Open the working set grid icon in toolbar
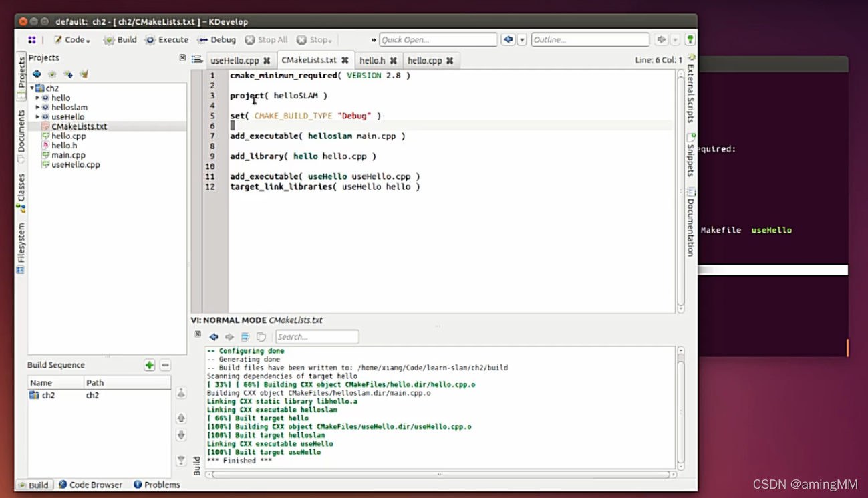This screenshot has width=868, height=498. click(x=31, y=40)
